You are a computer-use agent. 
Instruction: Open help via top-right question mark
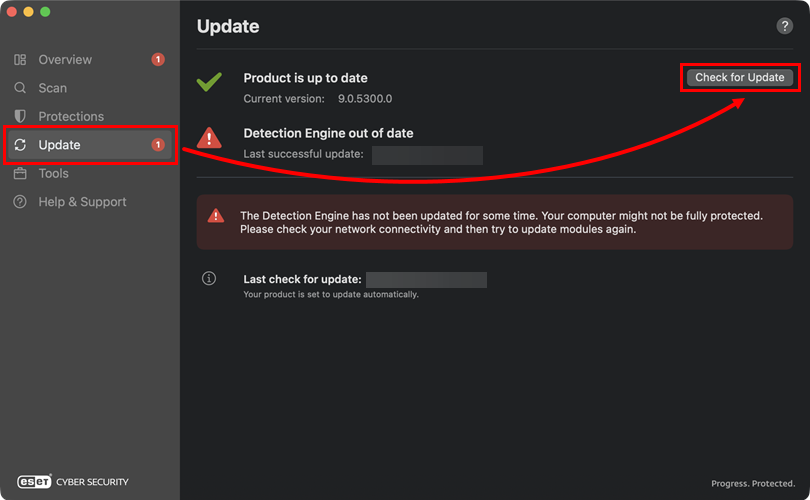[x=784, y=27]
